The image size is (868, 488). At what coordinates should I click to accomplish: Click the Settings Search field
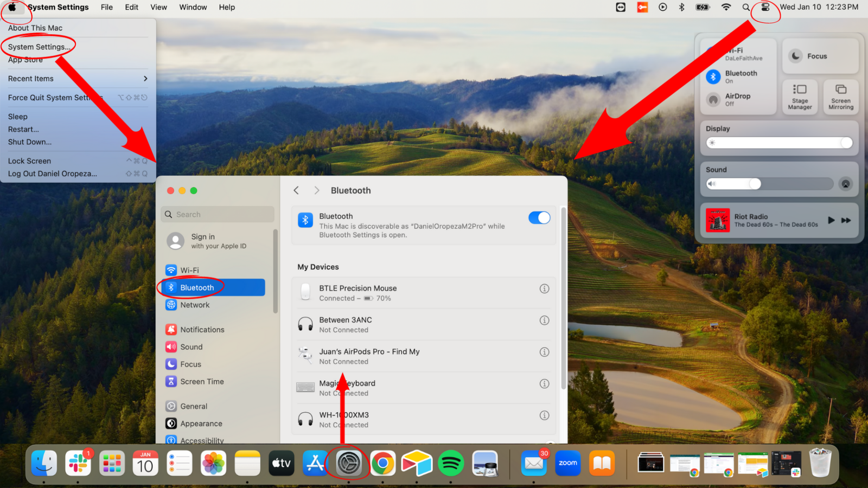218,214
